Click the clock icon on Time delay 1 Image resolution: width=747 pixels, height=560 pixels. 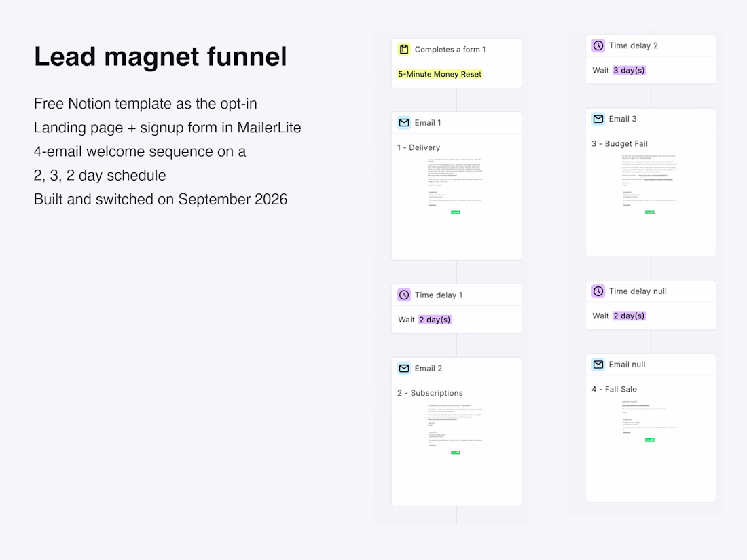(404, 295)
